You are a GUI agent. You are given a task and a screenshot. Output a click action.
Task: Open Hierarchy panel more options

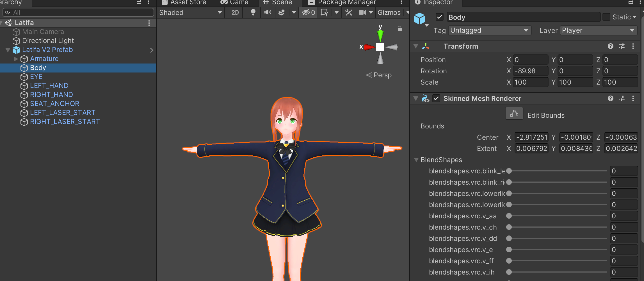(x=149, y=2)
